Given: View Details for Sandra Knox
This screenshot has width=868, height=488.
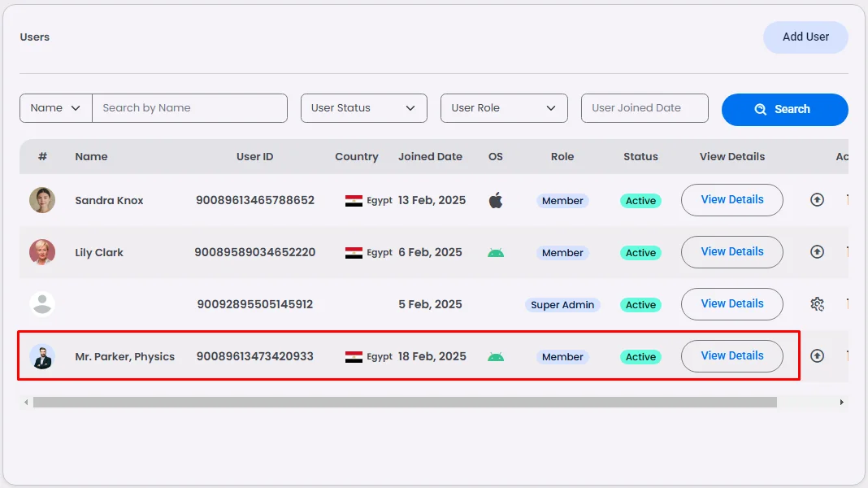Looking at the screenshot, I should point(731,200).
